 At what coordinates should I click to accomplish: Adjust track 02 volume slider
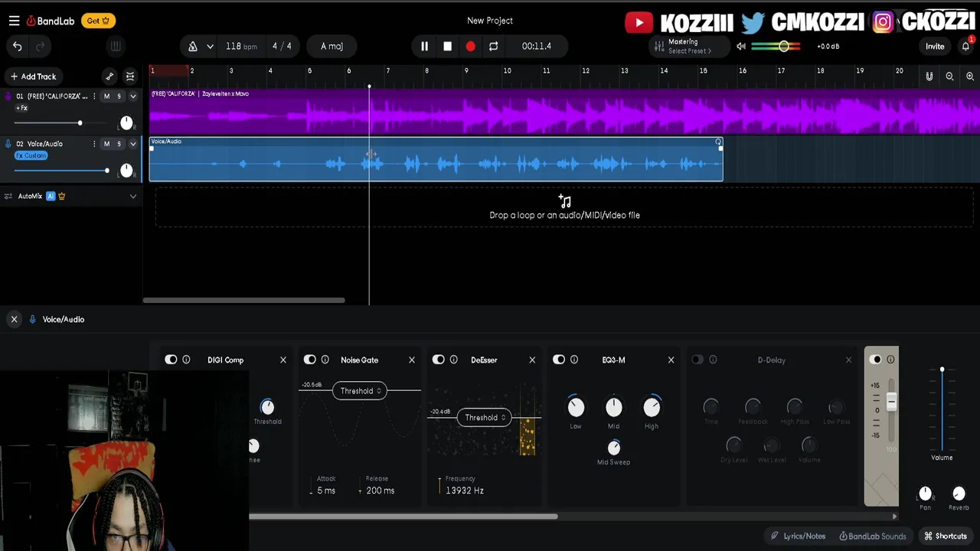[x=61, y=171]
